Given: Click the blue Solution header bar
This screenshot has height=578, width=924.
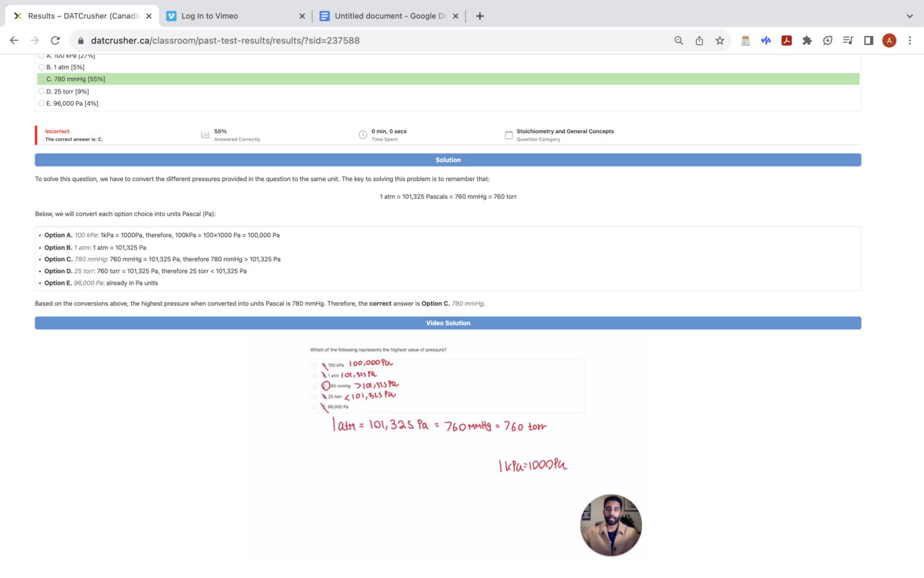Looking at the screenshot, I should coord(448,160).
